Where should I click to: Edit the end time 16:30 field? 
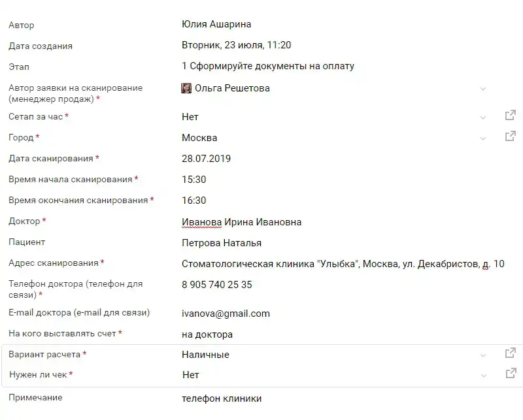coord(194,201)
